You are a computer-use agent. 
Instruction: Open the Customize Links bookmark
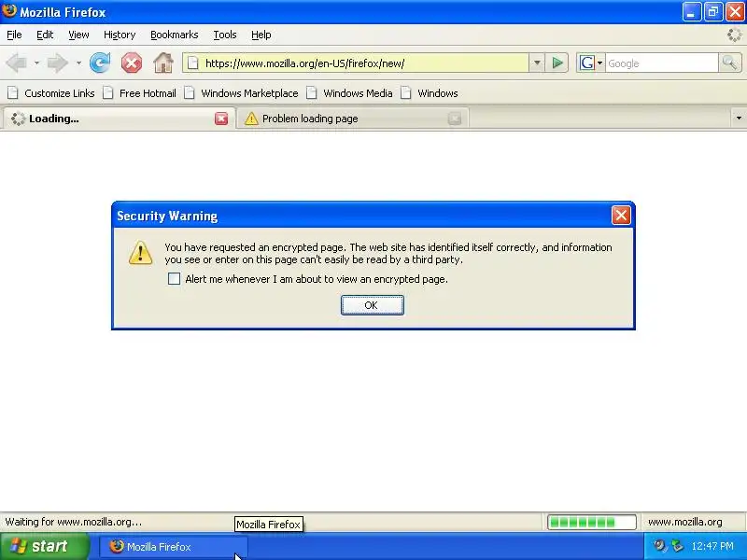click(x=51, y=93)
